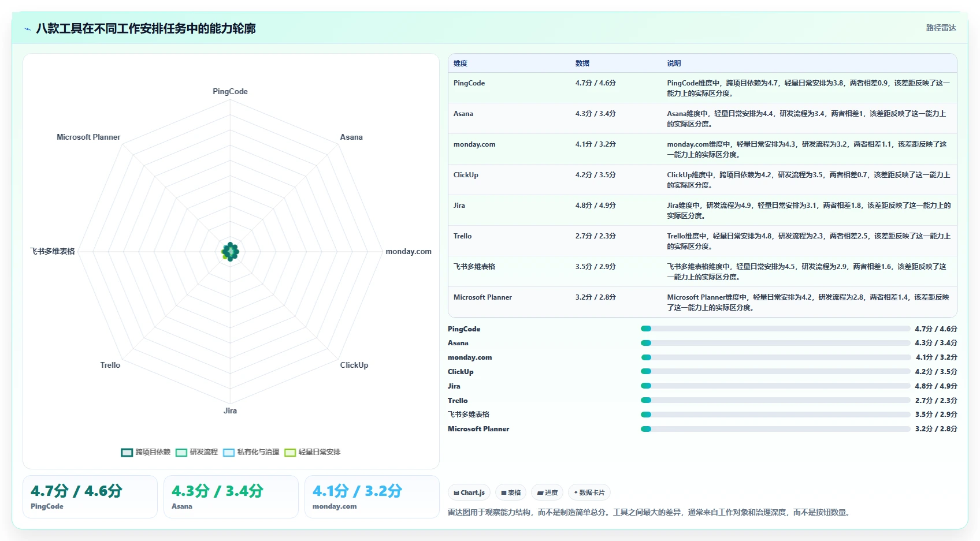This screenshot has width=980, height=541.
Task: Click the small icon before the chart title
Action: (28, 29)
